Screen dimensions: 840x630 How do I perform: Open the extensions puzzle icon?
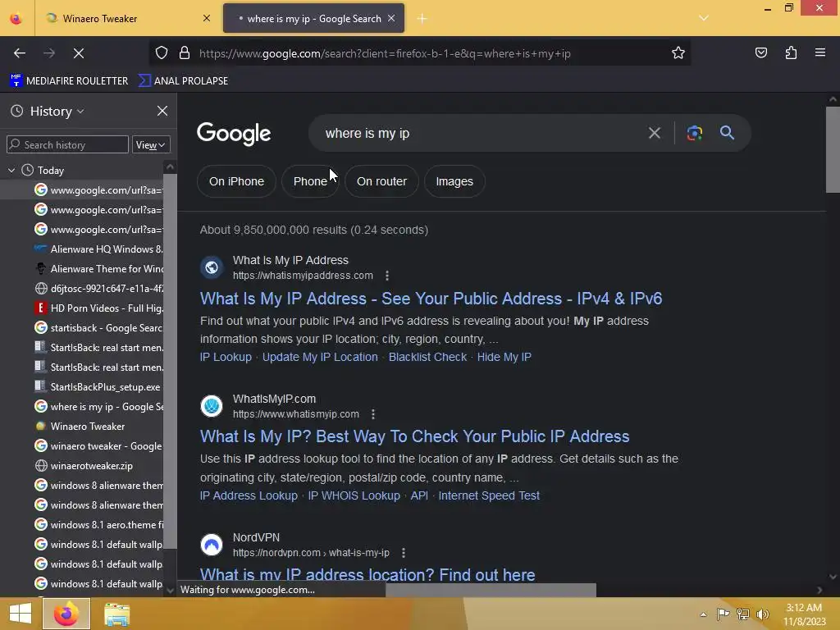791,52
